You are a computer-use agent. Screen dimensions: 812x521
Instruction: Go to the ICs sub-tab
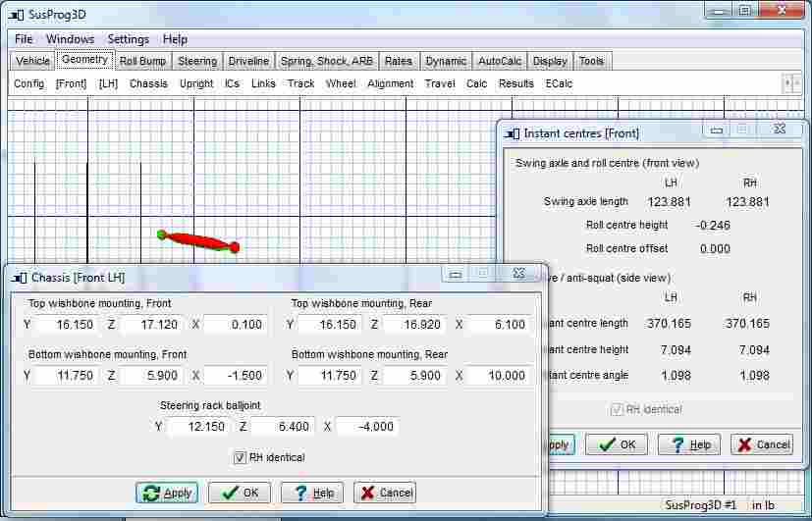tap(232, 83)
